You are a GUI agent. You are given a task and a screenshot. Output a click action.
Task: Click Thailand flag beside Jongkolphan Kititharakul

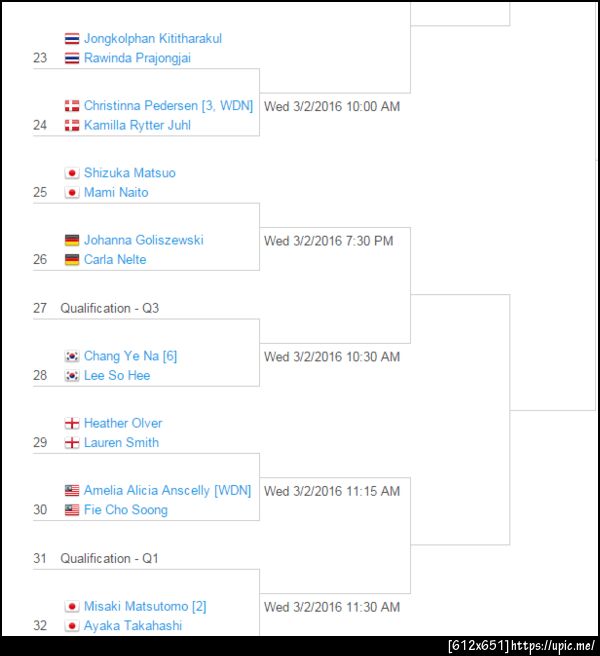(x=72, y=39)
